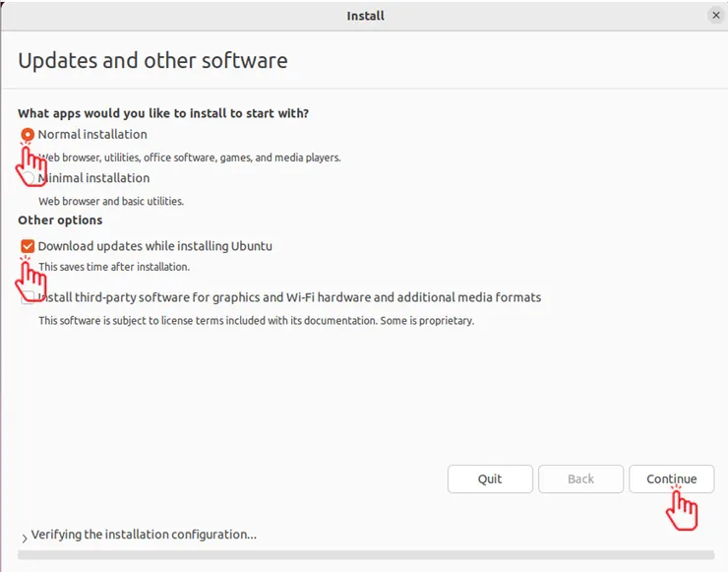Viewport: 728px width, 572px height.
Task: Select the Normal installation radio button
Action: [x=28, y=135]
